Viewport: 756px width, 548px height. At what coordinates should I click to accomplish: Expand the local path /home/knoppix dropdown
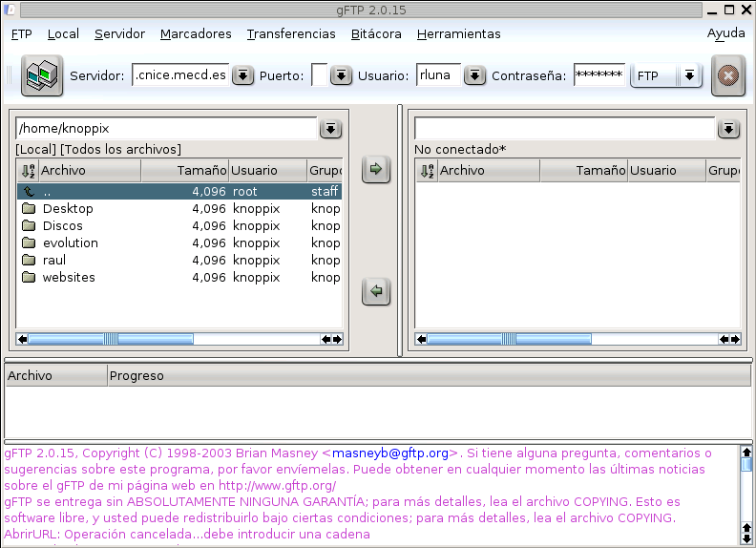tap(330, 129)
